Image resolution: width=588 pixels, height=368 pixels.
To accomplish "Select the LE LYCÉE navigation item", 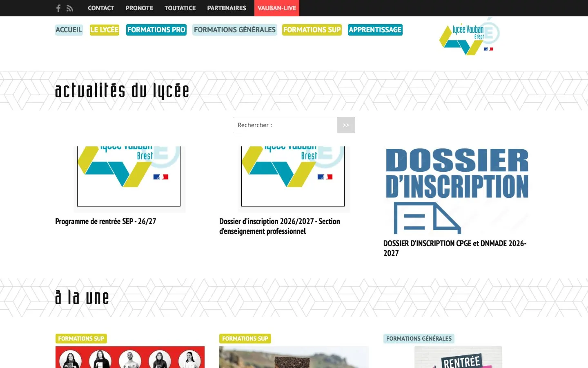I will tap(105, 30).
